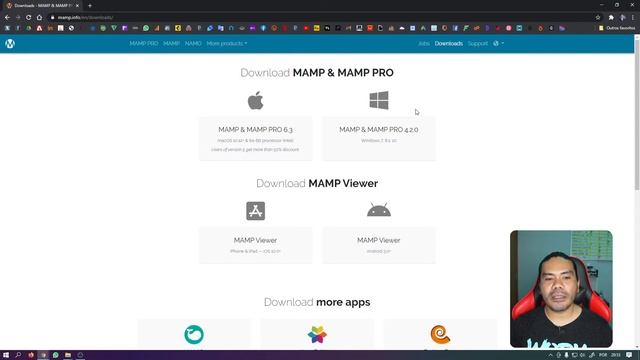
Task: Open the Outros favoritos bookmarks folder
Action: (x=617, y=28)
